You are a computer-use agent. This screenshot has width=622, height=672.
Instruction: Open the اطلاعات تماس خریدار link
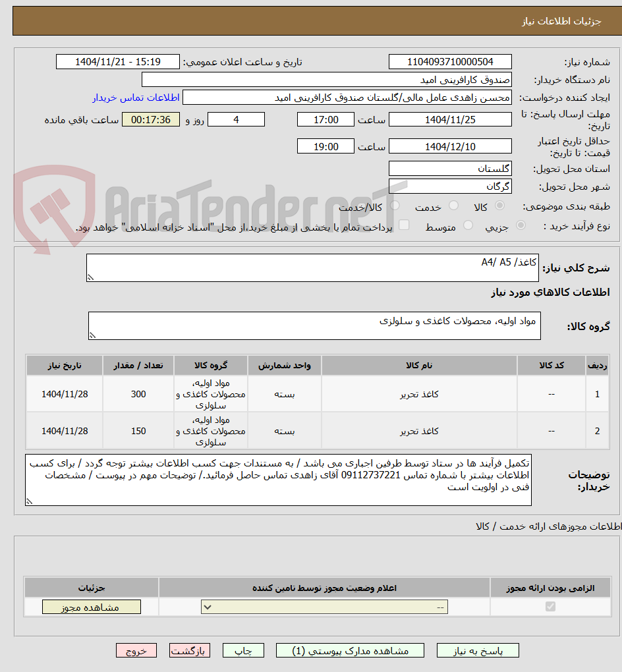[x=136, y=98]
